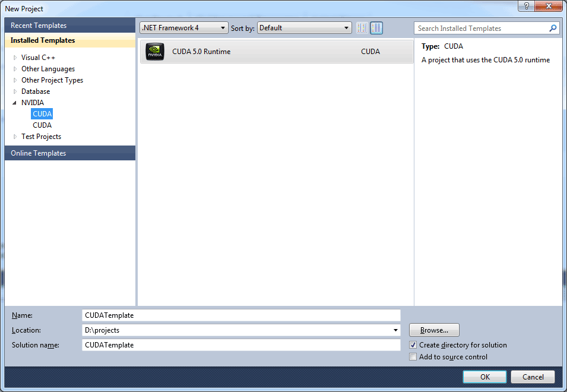Open the .NET Framework 4 dropdown

click(x=184, y=28)
